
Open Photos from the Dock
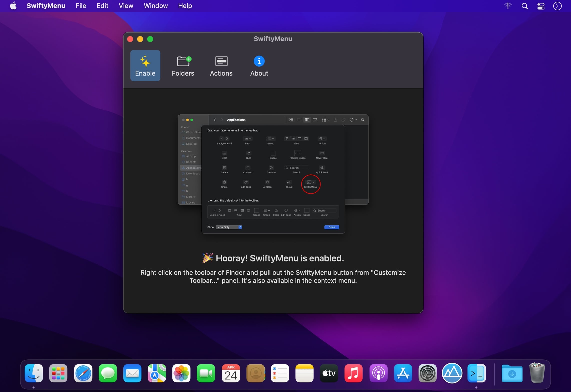point(181,373)
